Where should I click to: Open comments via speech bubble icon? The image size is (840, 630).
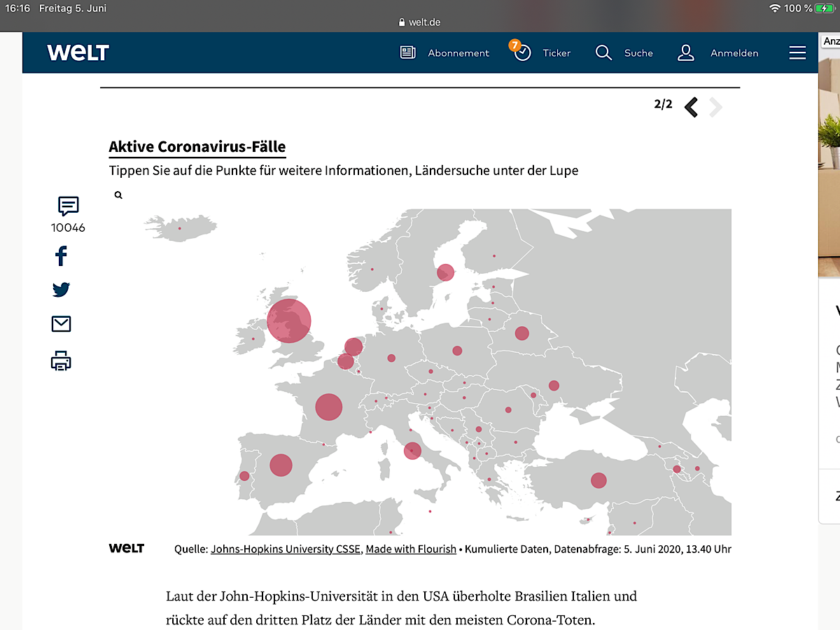[68, 206]
